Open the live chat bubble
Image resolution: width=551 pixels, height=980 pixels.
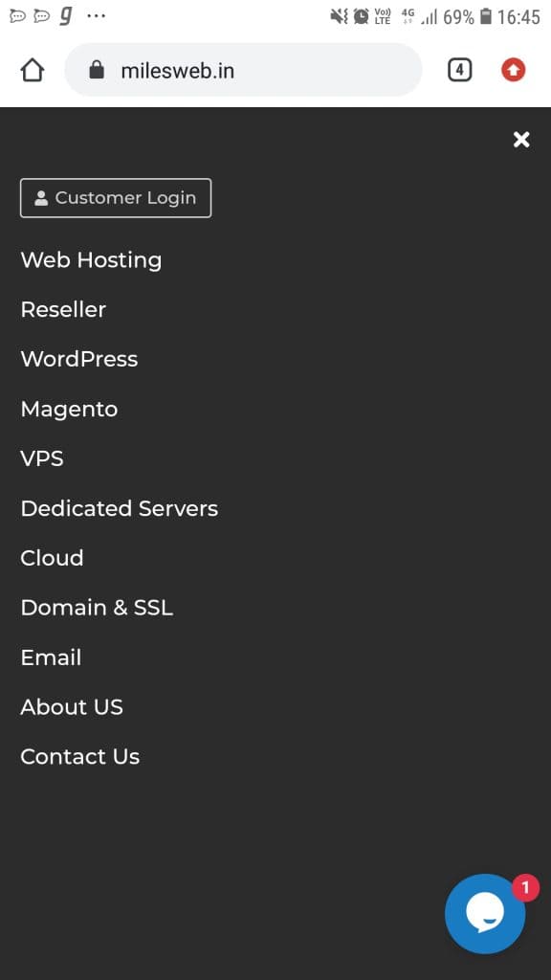pyautogui.click(x=485, y=913)
